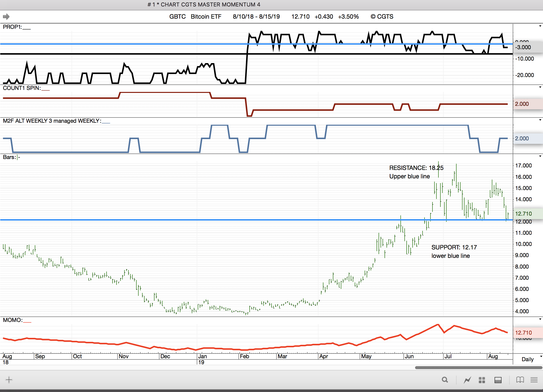Open the book icon in bottom toolbar
This screenshot has height=392, width=543.
coord(520,380)
